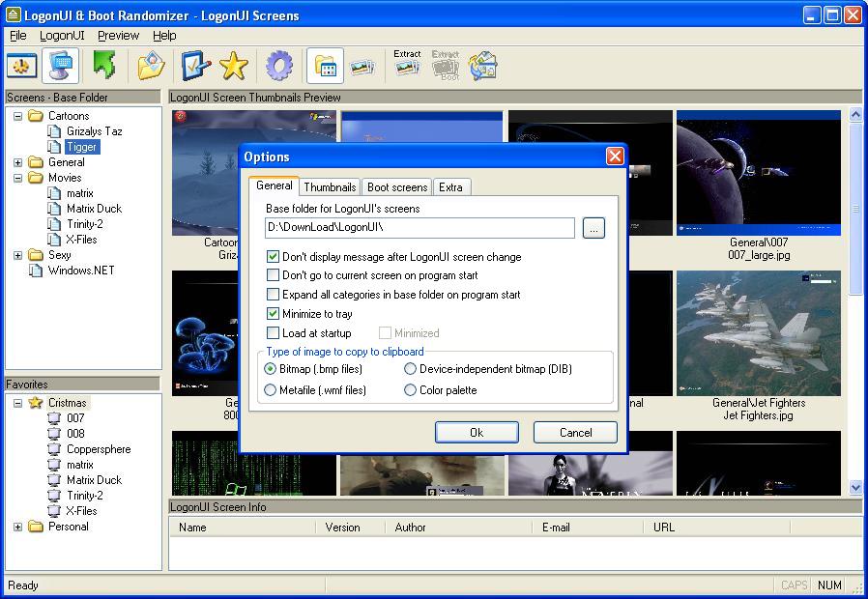Click the yellow star favorites icon

click(x=234, y=66)
